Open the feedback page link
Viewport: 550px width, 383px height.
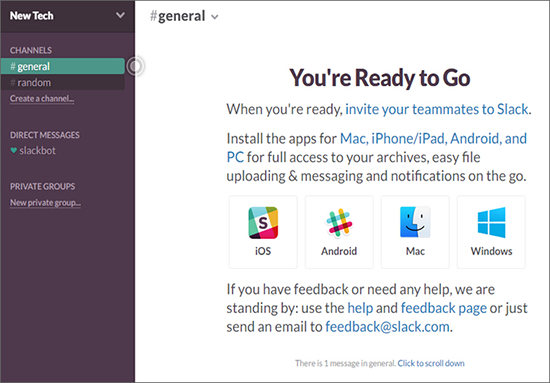tap(444, 308)
